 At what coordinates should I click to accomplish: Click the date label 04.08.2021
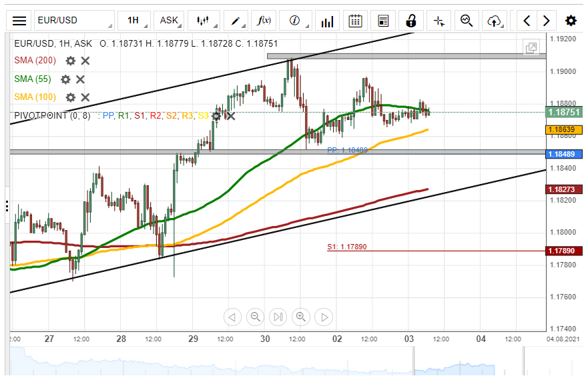click(x=563, y=339)
